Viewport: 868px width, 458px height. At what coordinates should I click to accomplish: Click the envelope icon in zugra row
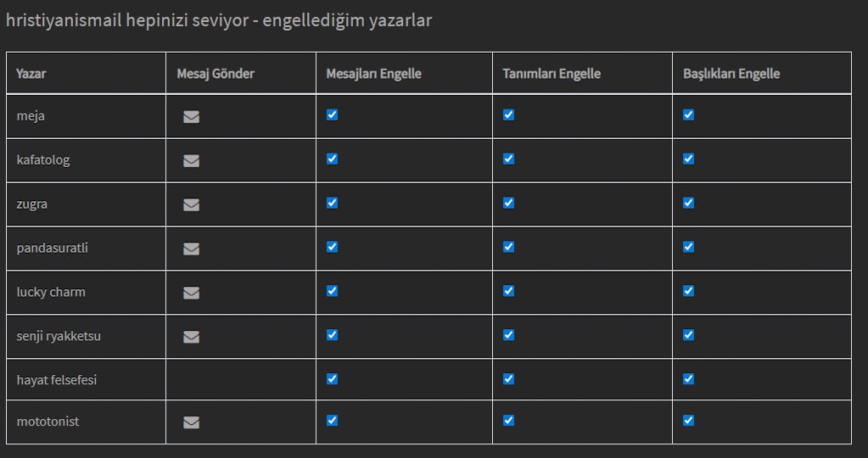coord(192,204)
